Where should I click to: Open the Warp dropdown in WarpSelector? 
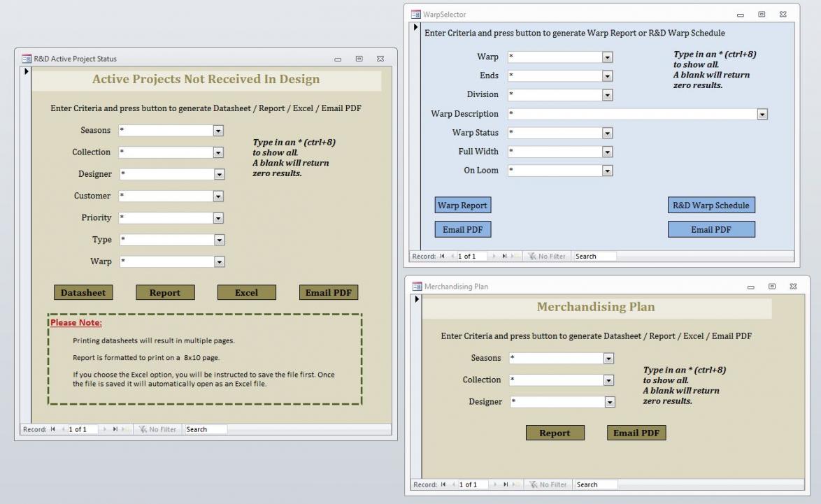pyautogui.click(x=608, y=57)
